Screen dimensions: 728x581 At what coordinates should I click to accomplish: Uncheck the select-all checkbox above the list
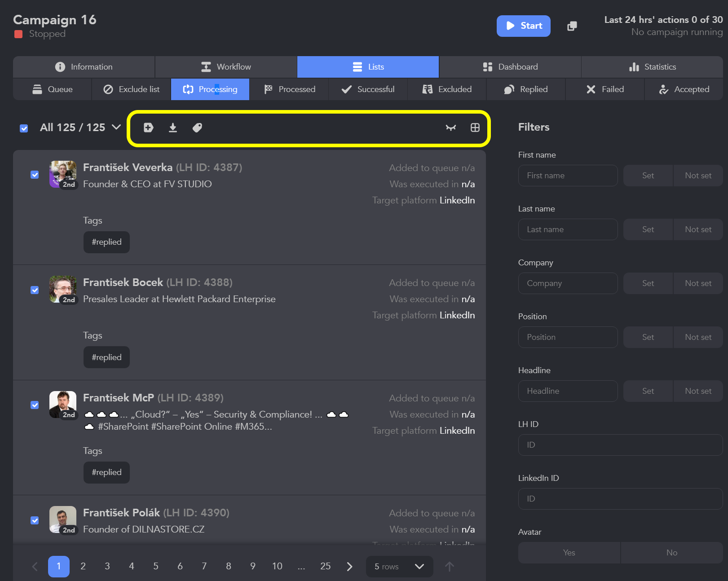click(x=24, y=128)
